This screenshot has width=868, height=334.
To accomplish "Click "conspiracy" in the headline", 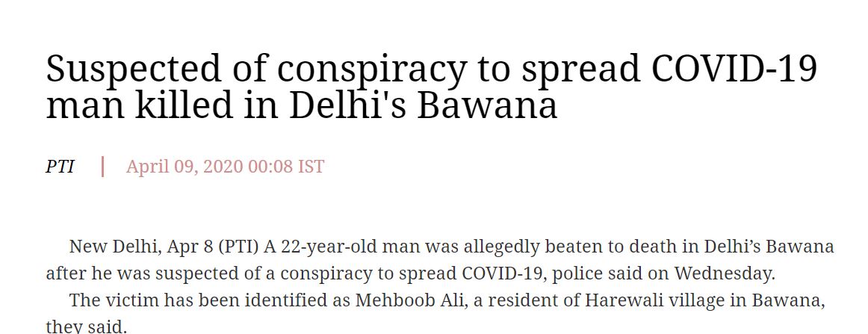I will pos(374,69).
